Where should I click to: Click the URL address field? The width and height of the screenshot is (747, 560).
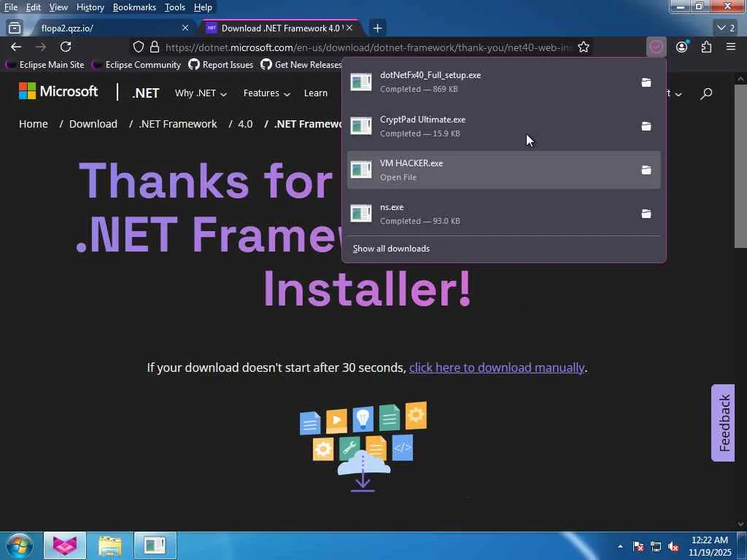pyautogui.click(x=368, y=47)
